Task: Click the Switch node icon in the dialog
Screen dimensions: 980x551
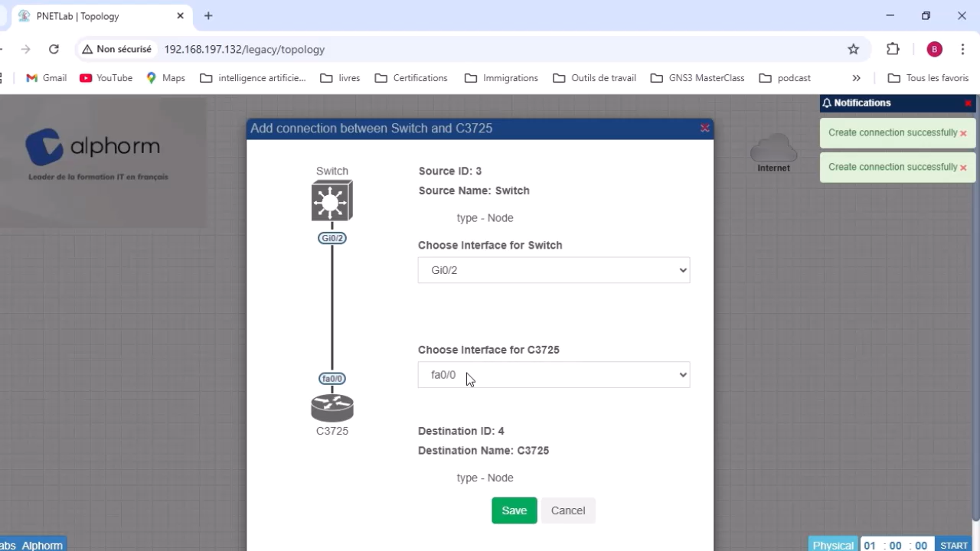Action: click(x=332, y=201)
